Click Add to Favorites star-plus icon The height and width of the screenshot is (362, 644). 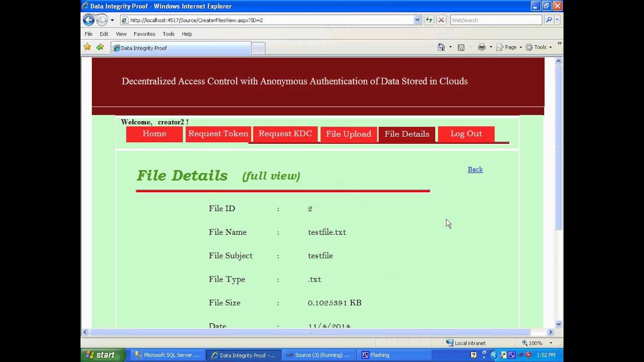pyautogui.click(x=100, y=47)
